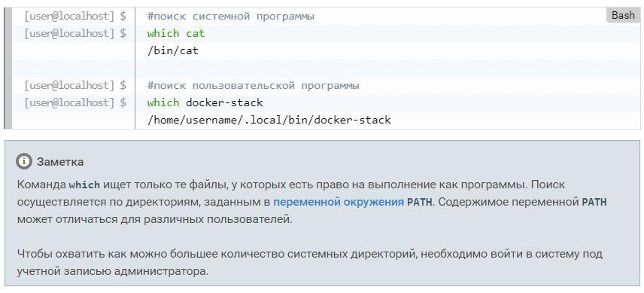644x293 pixels.
Task: Click the prompt beside 'which docker-stack'
Action: pyautogui.click(x=75, y=102)
